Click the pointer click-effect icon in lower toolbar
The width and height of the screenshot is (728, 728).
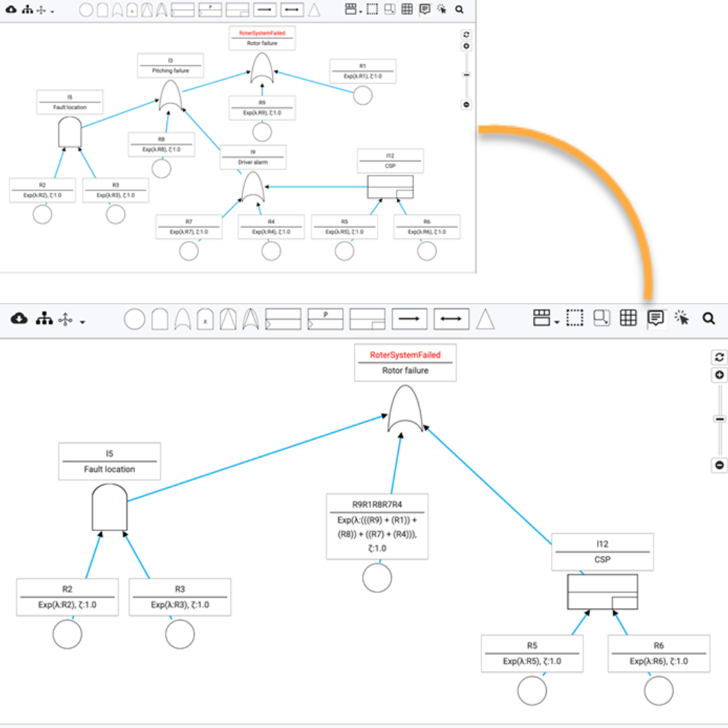coord(682,318)
